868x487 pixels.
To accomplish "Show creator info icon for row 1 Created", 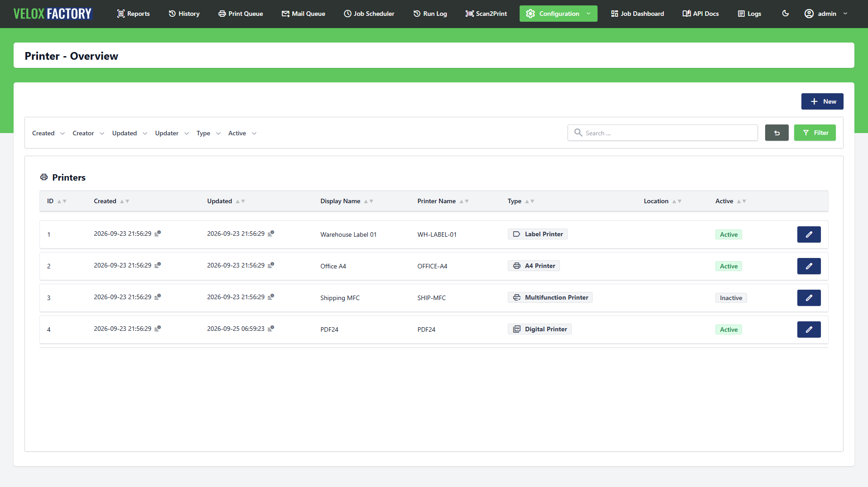I will (x=158, y=234).
